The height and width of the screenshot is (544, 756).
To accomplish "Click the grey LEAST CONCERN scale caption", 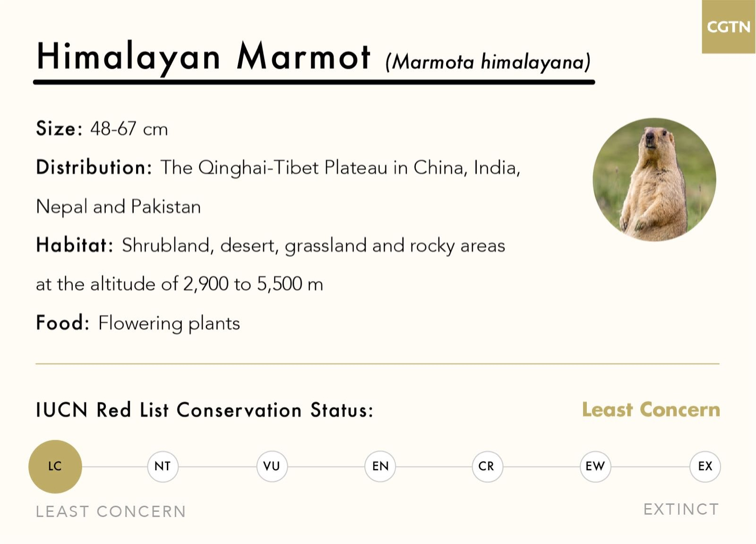I will 111,511.
